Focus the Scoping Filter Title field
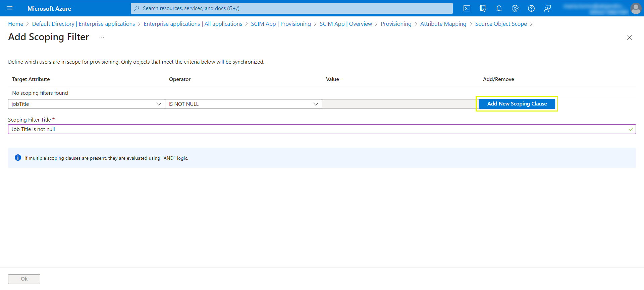644x290 pixels. (322, 129)
